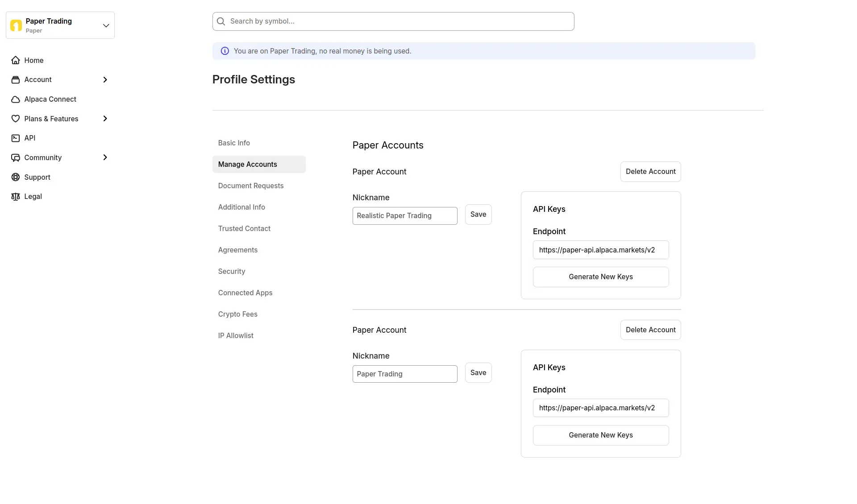Viewport: 857px width, 504px height.
Task: Click the Realistic Paper Trading nickname field
Action: click(405, 216)
